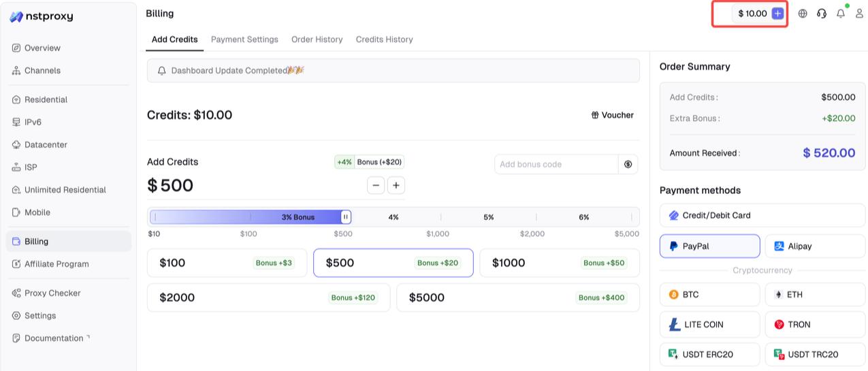
Task: Open notifications bell in header
Action: 841,14
